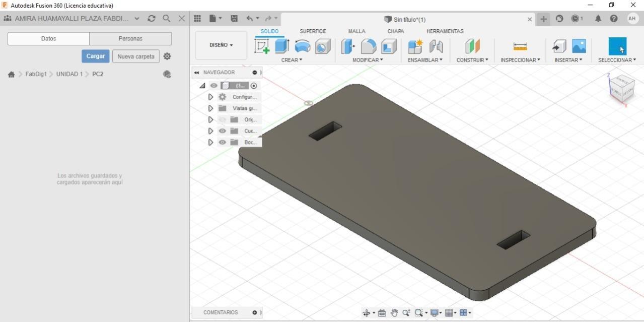Switch to the MALLA tab
644x322 pixels.
pyautogui.click(x=356, y=31)
